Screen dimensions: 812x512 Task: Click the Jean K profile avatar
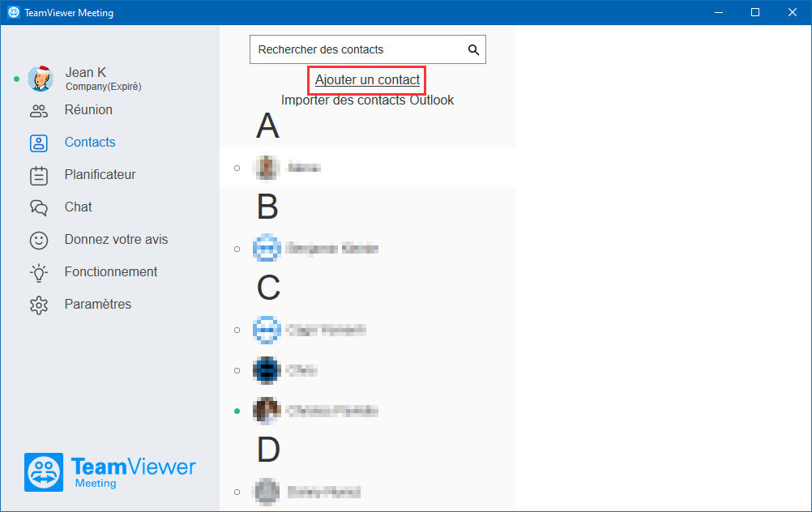point(41,79)
